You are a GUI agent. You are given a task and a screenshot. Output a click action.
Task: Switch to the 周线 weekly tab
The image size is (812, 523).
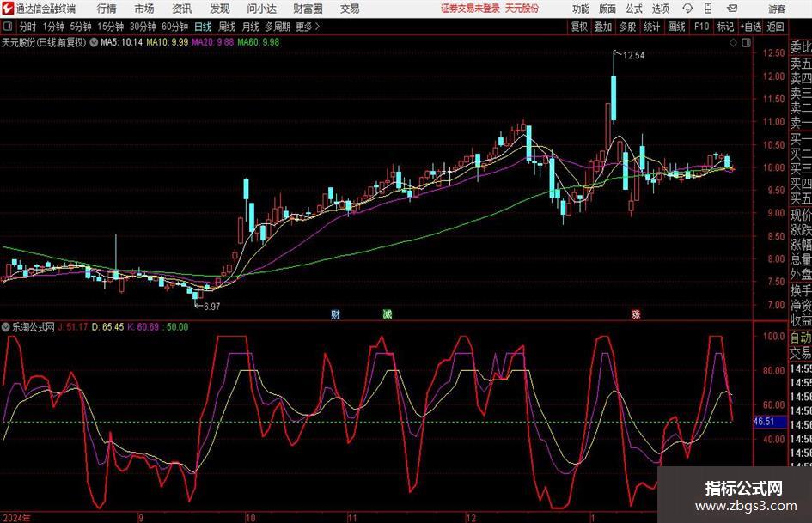click(227, 27)
